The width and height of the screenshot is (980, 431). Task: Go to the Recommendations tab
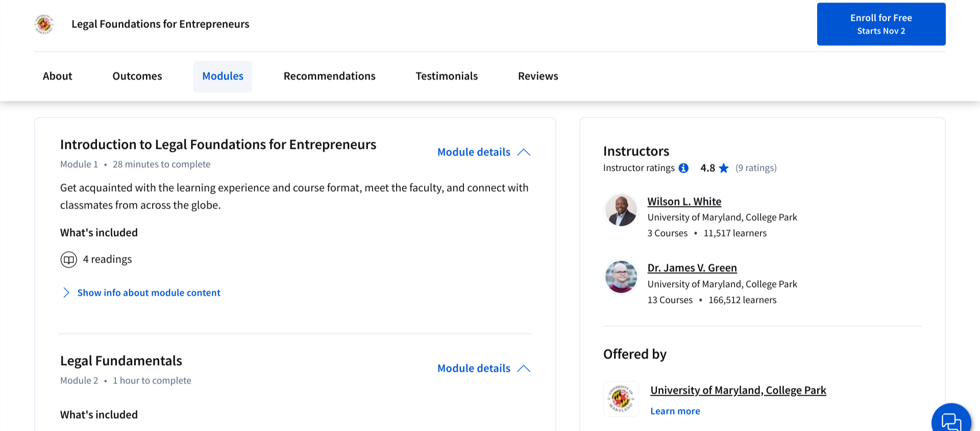click(x=329, y=77)
